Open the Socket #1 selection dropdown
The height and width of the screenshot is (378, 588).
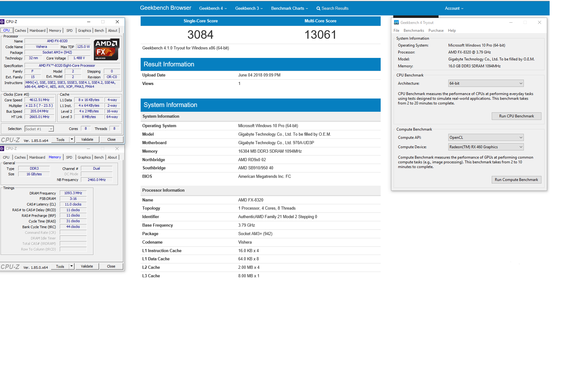point(39,129)
